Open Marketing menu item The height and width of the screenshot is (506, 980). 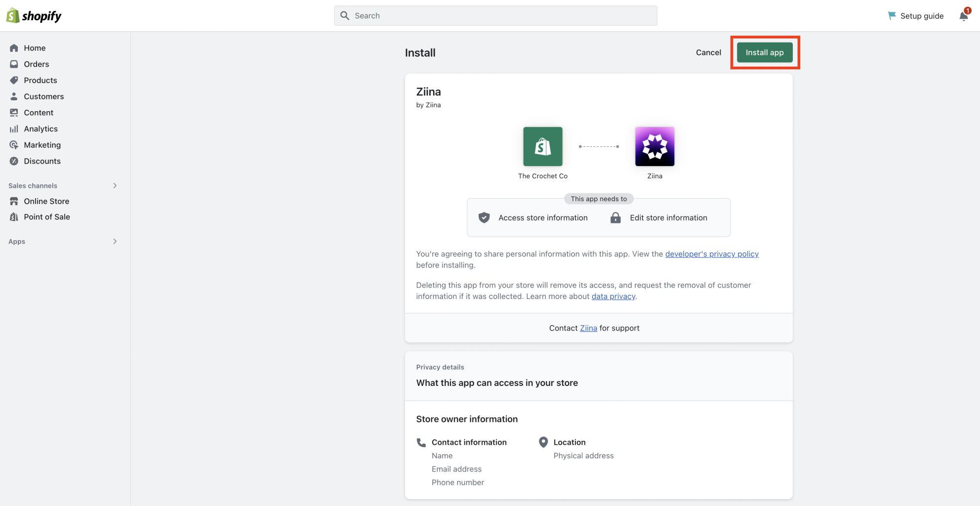[x=42, y=145]
